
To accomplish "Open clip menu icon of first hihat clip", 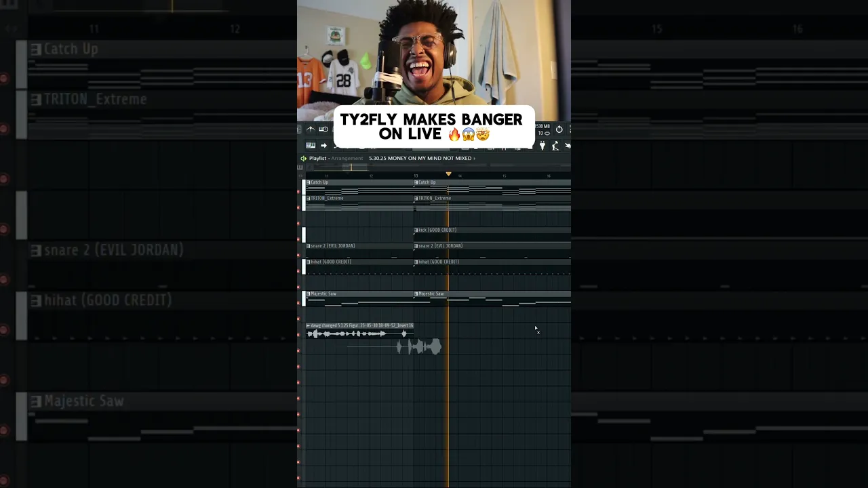I will (309, 262).
